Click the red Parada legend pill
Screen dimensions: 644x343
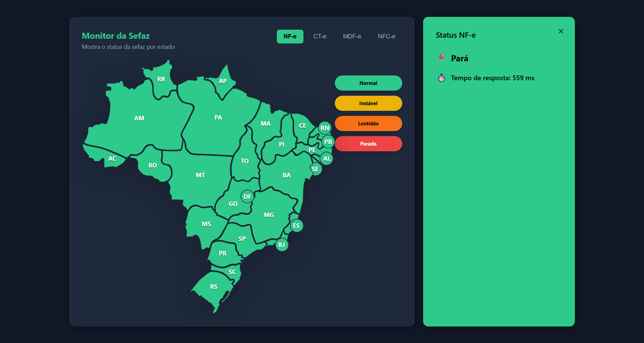368,144
